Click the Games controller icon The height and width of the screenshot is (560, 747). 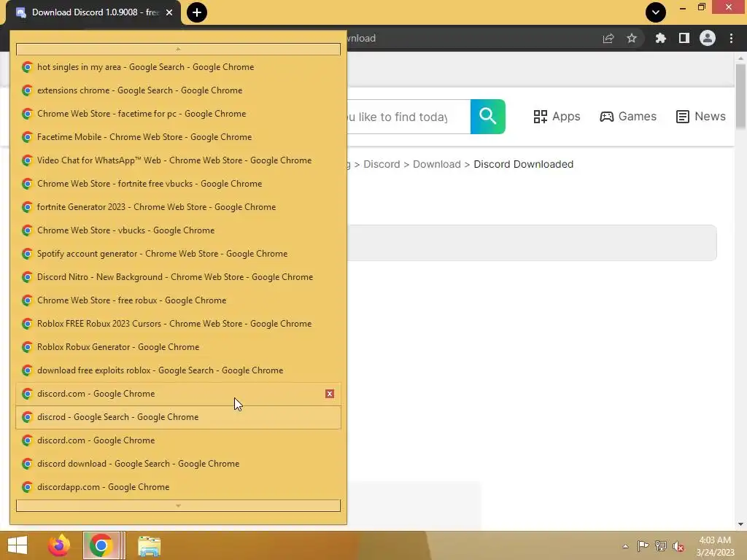click(x=606, y=117)
